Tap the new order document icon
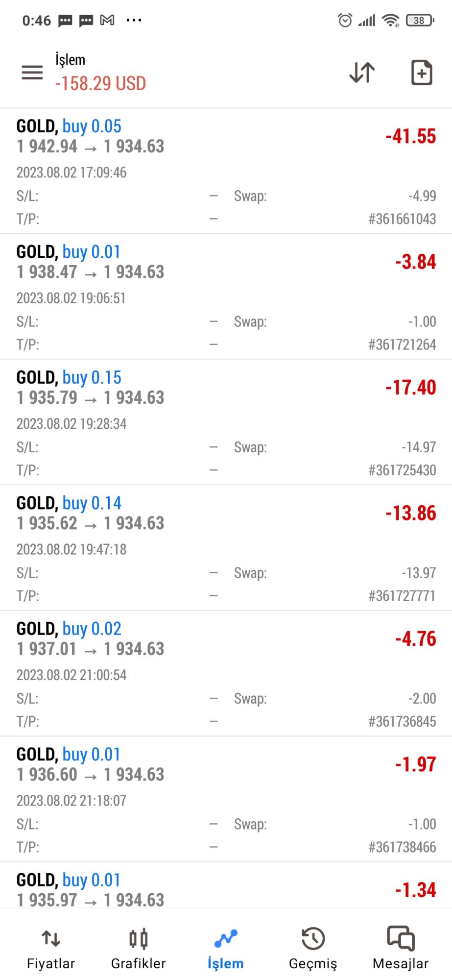Viewport: 452px width, 980px height. click(x=421, y=73)
